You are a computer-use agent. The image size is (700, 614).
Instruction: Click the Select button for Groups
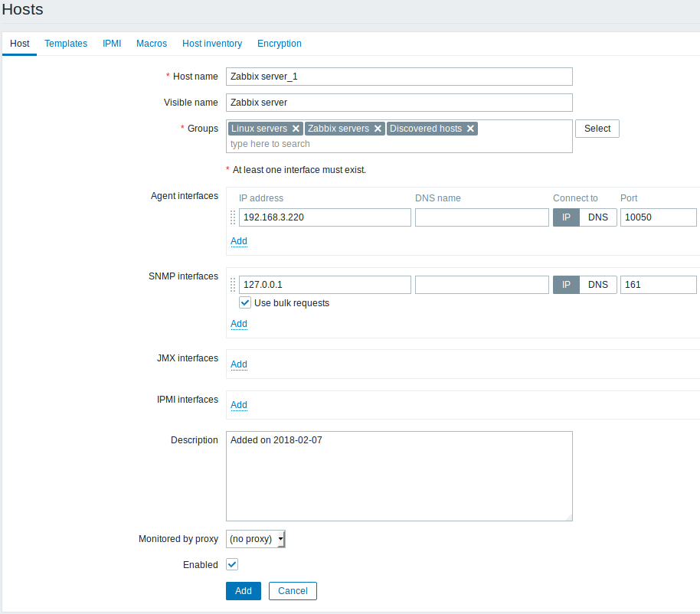(597, 129)
